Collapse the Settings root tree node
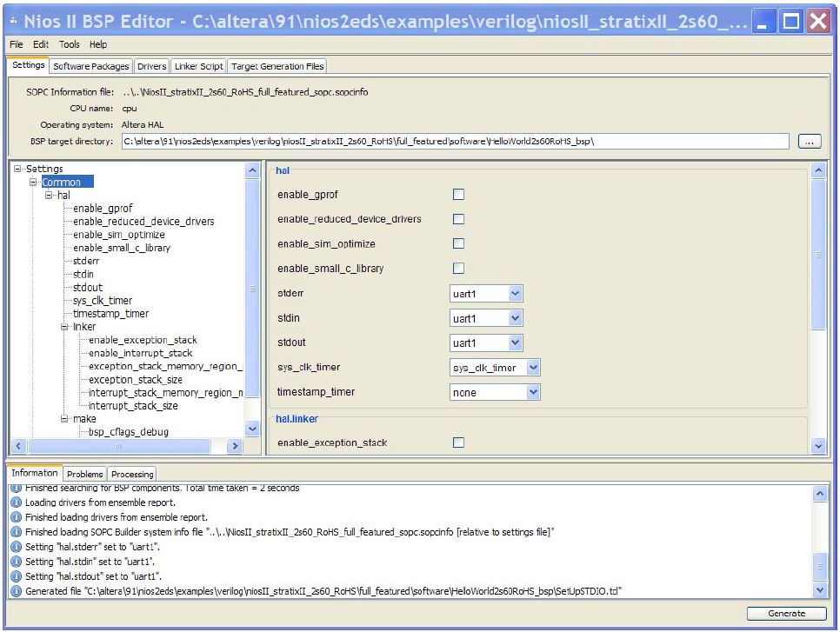This screenshot has width=840, height=632. pyautogui.click(x=17, y=169)
